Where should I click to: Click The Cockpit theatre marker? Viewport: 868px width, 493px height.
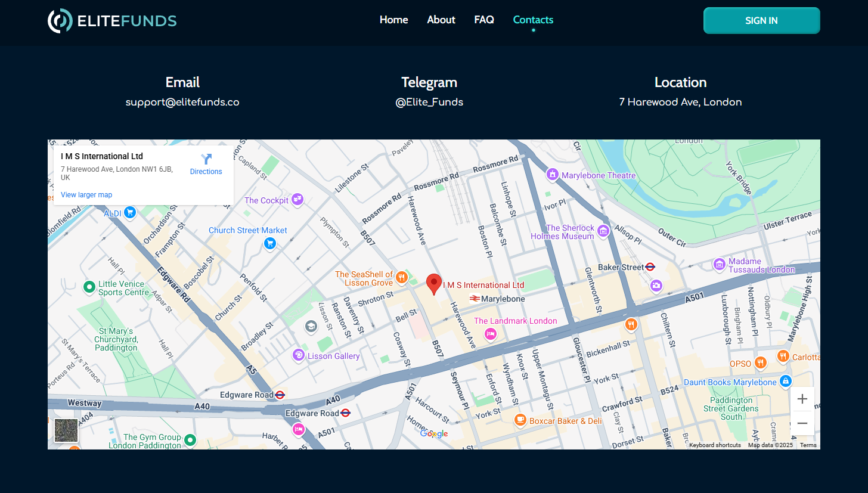click(x=297, y=200)
